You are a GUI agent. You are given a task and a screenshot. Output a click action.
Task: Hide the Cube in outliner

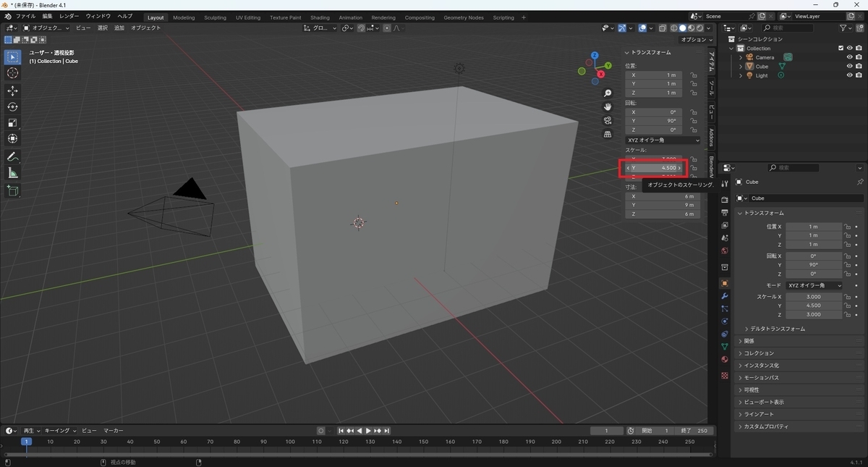[850, 66]
